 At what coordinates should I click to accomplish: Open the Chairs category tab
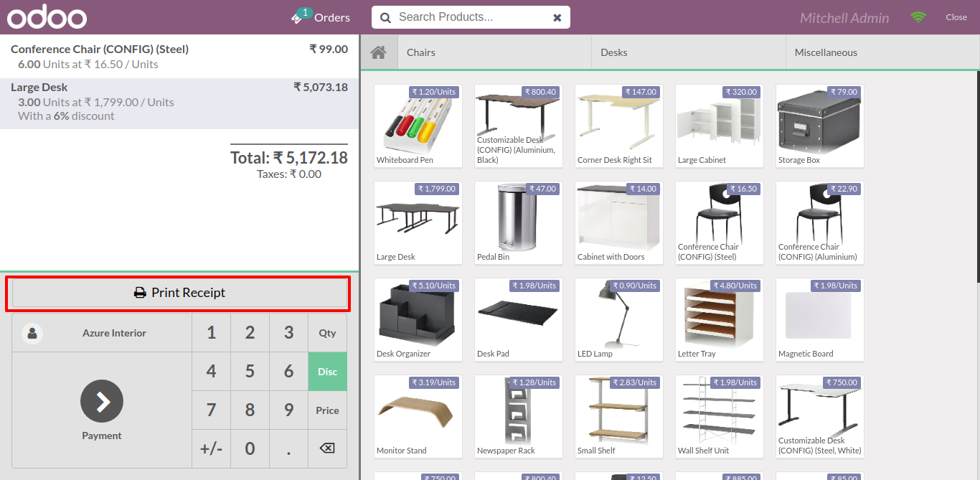tap(494, 52)
